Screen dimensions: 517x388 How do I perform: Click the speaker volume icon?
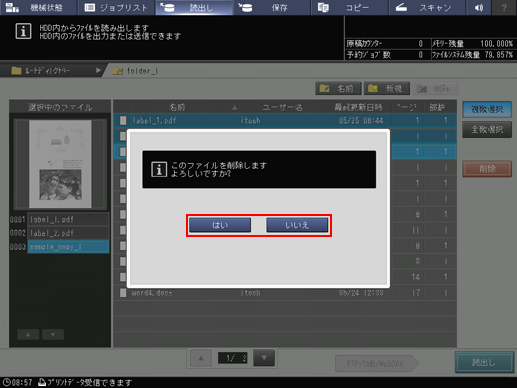[479, 7]
